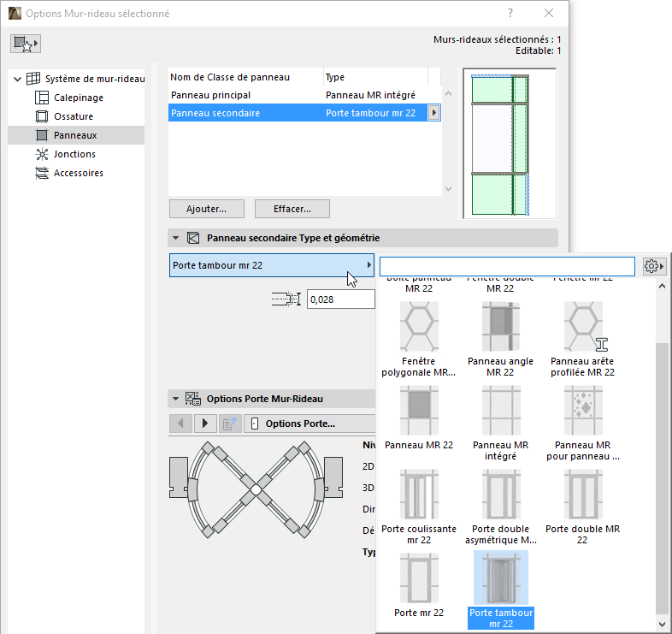The image size is (672, 634).
Task: Select Porte double MR 22
Action: point(582,507)
